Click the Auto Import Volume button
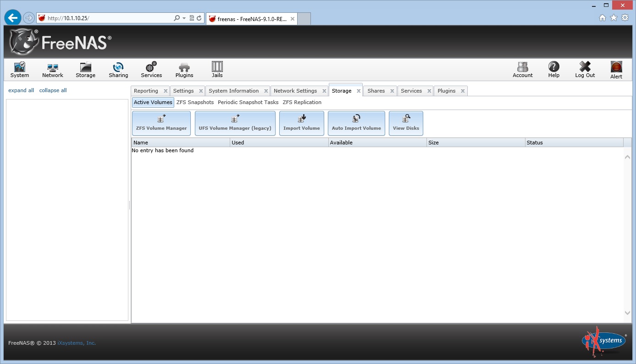 356,123
